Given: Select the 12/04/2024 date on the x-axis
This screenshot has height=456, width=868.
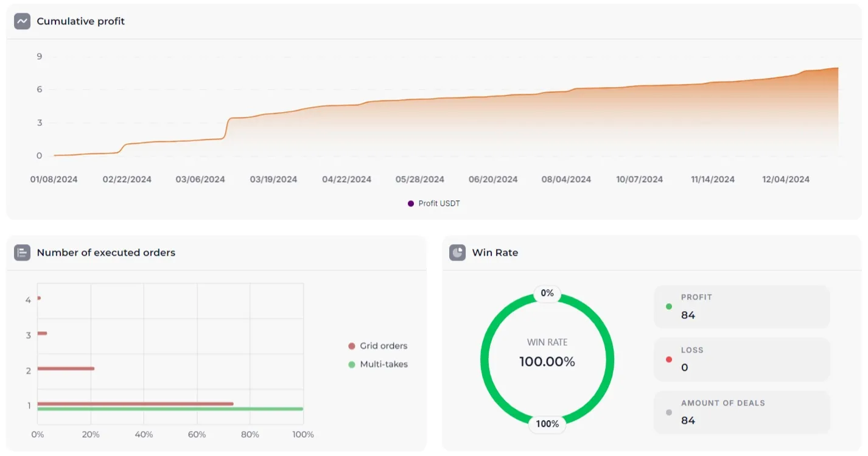Looking at the screenshot, I should tap(786, 180).
